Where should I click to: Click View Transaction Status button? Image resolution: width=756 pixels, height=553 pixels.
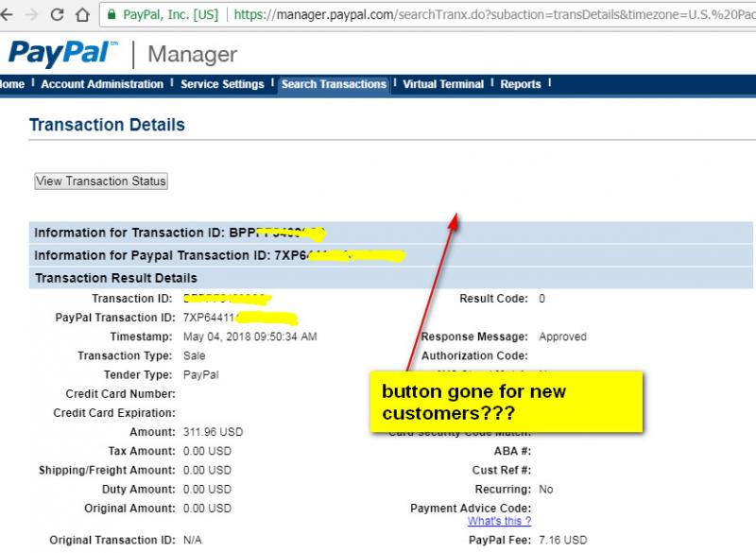(x=101, y=181)
